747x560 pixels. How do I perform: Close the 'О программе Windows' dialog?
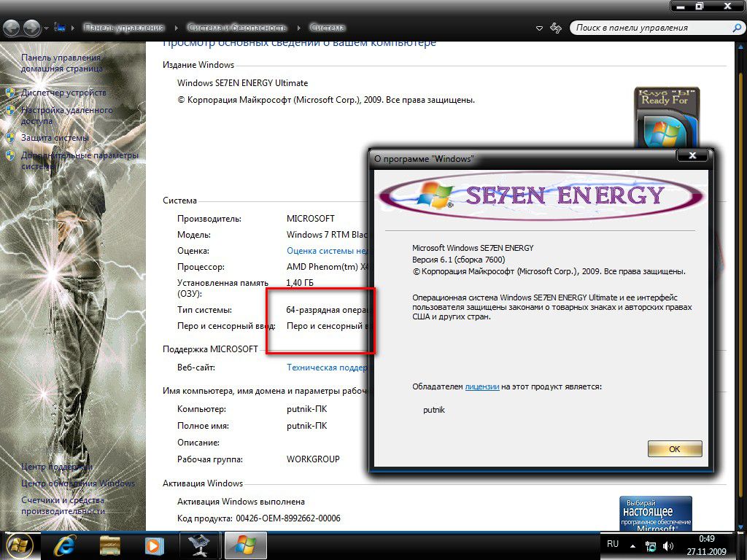pyautogui.click(x=693, y=155)
